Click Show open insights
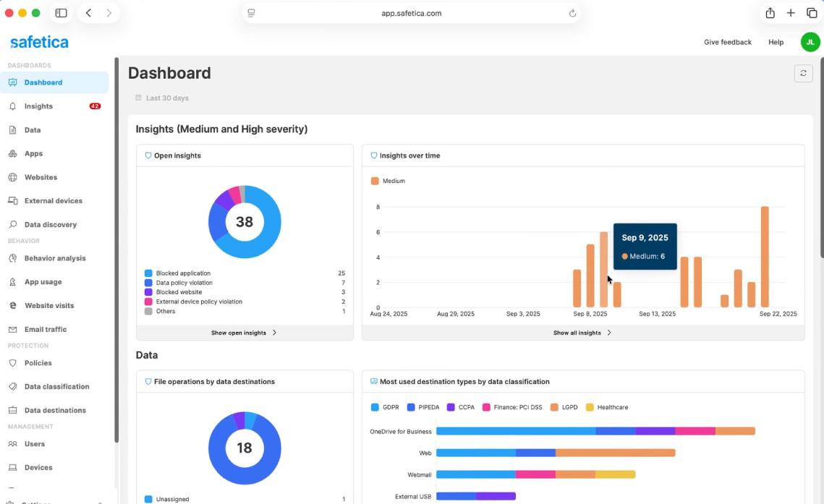The image size is (824, 504). pyautogui.click(x=239, y=333)
